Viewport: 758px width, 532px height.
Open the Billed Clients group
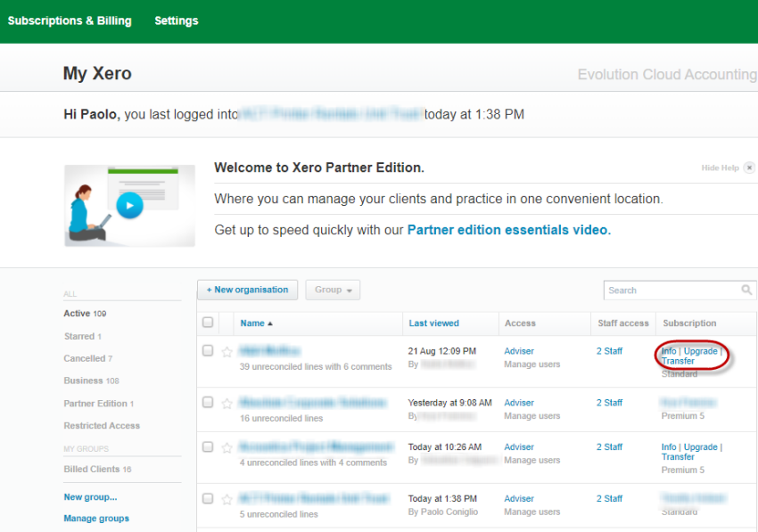98,470
